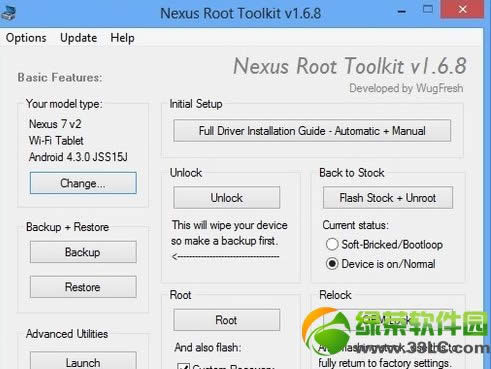Click the 'Current status:' label
The image size is (491, 369).
(x=355, y=225)
